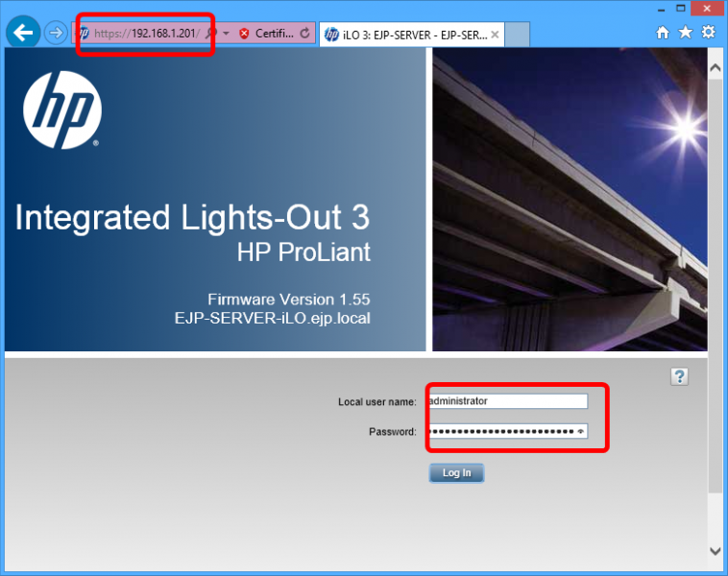Click the HP logo on the banner
This screenshot has width=728, height=576.
click(62, 110)
